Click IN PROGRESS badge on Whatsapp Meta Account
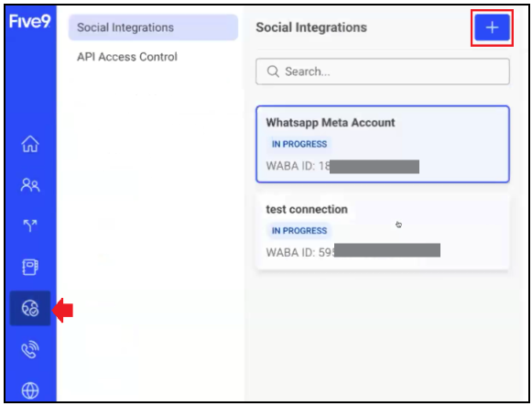 [x=299, y=144]
